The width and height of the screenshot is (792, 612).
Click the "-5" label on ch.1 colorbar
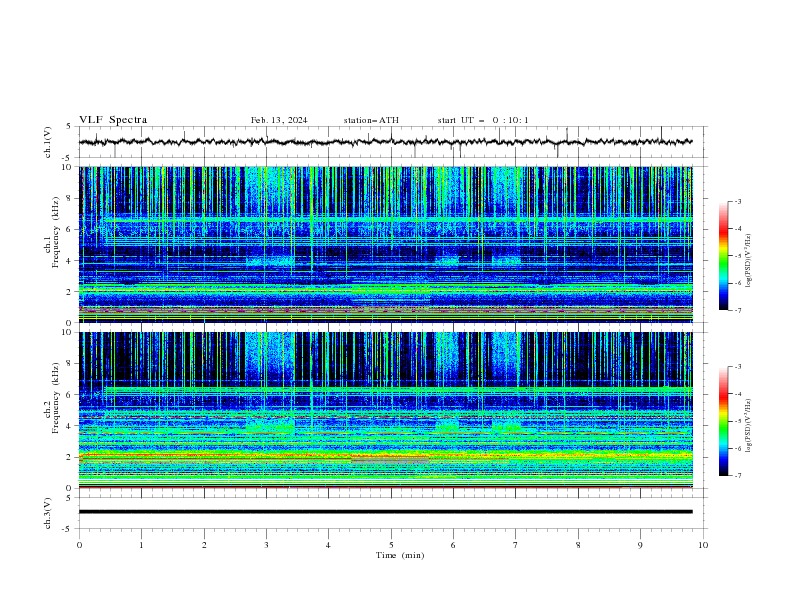tap(738, 256)
